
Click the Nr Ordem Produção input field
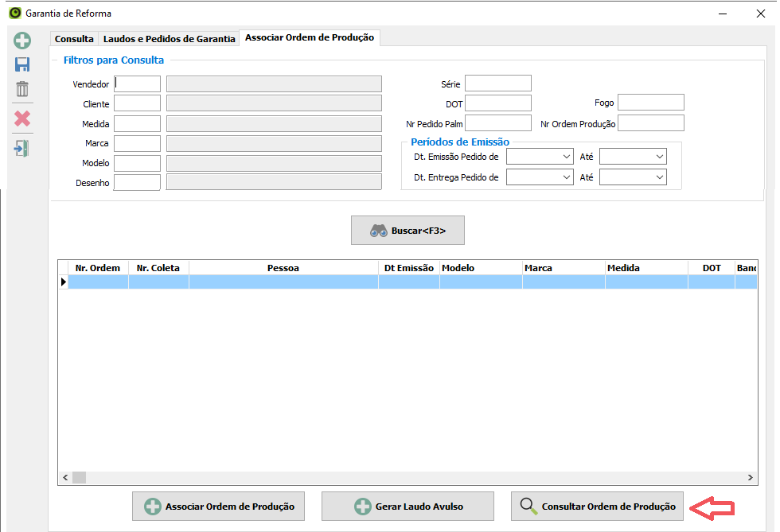650,123
